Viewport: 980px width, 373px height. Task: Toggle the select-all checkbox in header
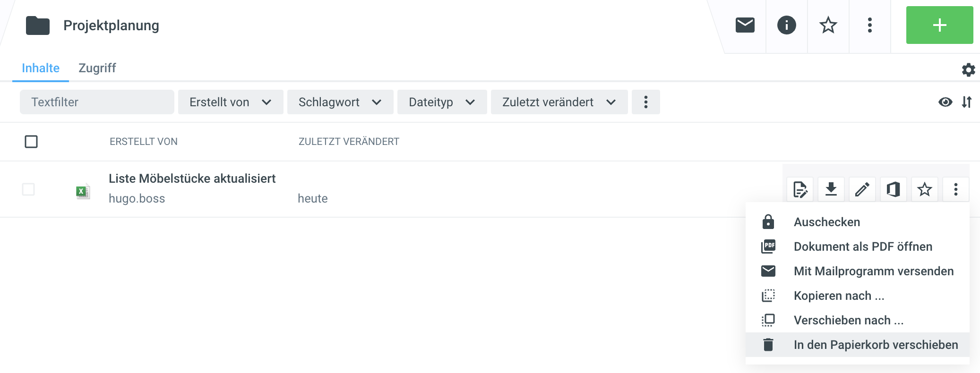click(31, 142)
